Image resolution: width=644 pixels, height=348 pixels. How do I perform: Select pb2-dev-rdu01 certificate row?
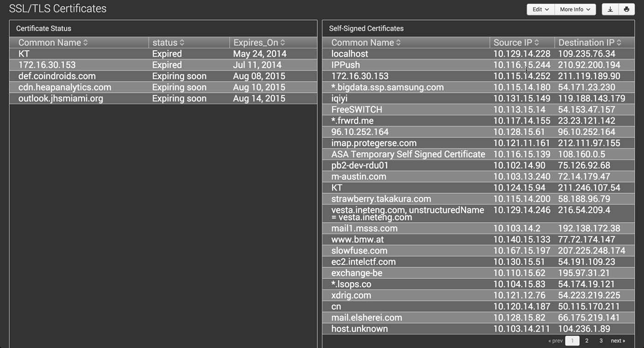coord(478,165)
